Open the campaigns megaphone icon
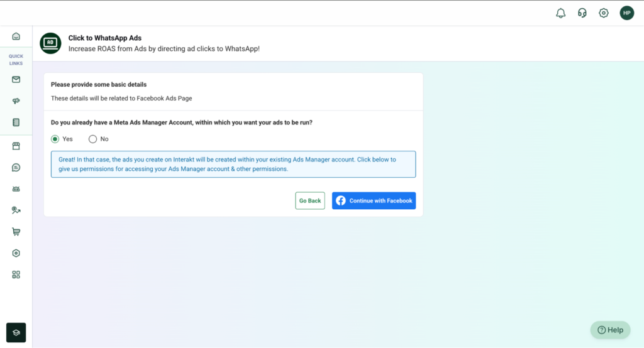 [x=16, y=101]
